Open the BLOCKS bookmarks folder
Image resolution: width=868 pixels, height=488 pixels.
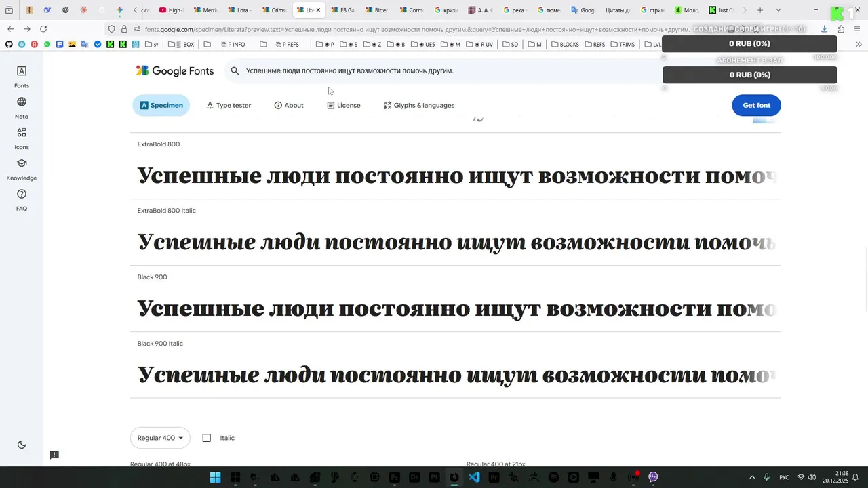pyautogui.click(x=565, y=45)
